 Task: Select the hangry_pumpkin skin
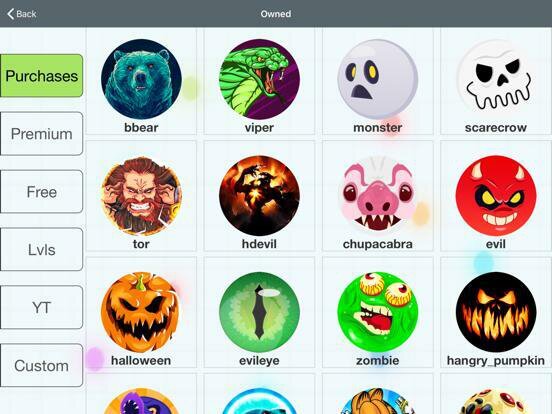tap(496, 312)
